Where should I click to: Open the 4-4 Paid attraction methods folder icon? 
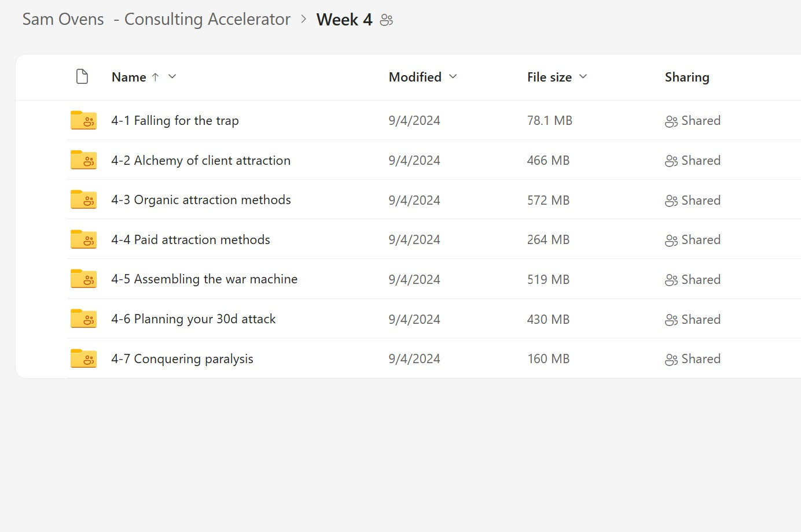tap(83, 239)
